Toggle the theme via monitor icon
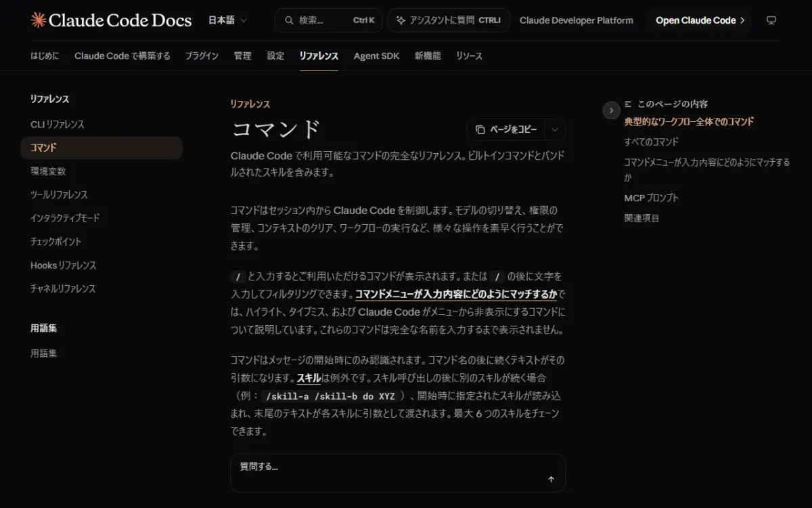812x508 pixels. click(x=771, y=20)
